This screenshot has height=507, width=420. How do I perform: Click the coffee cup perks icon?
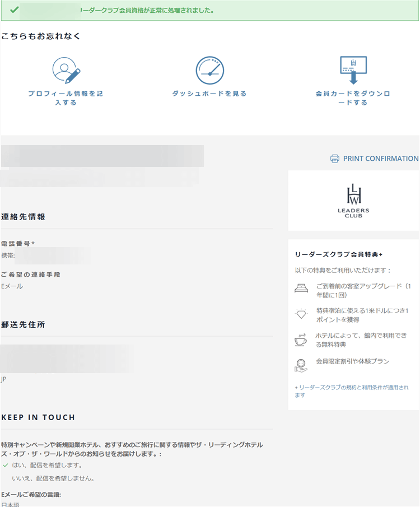[301, 340]
